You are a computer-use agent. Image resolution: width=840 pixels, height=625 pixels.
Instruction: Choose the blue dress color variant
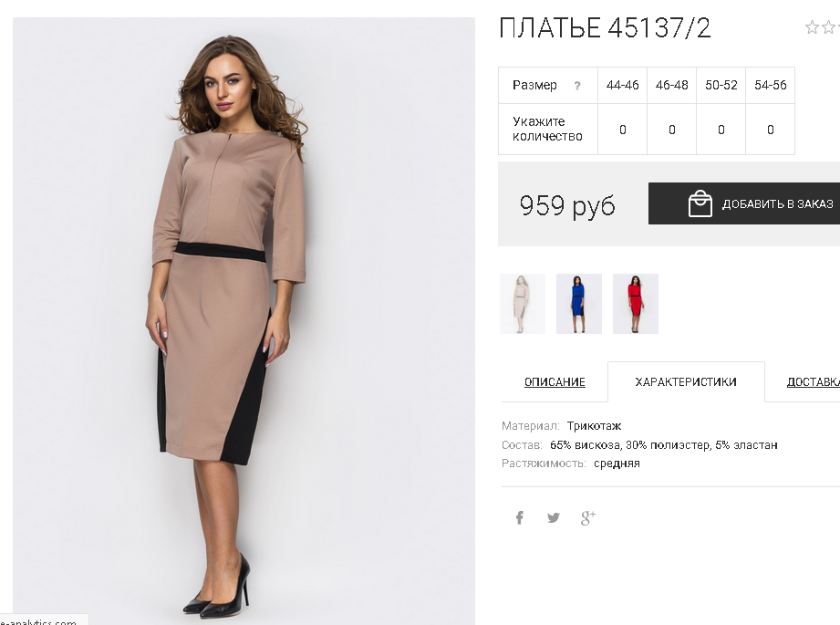coord(579,304)
